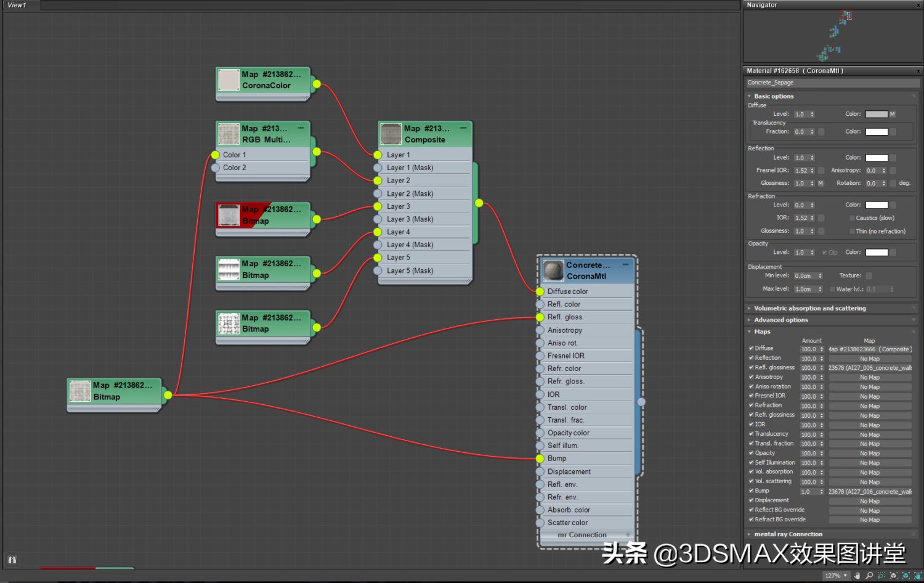Click the Concrete CoronaMtl sphere preview
924x583 pixels.
[x=553, y=271]
